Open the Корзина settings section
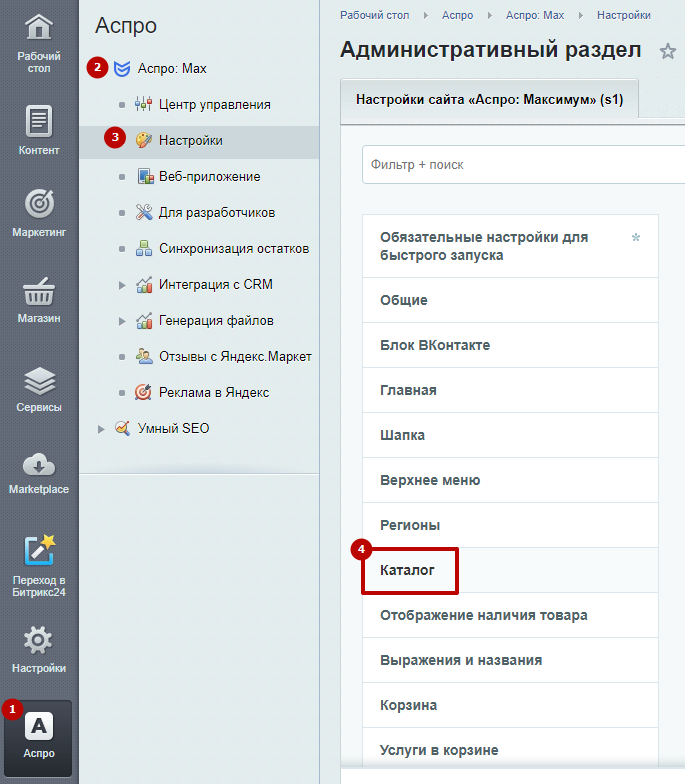 [x=510, y=705]
